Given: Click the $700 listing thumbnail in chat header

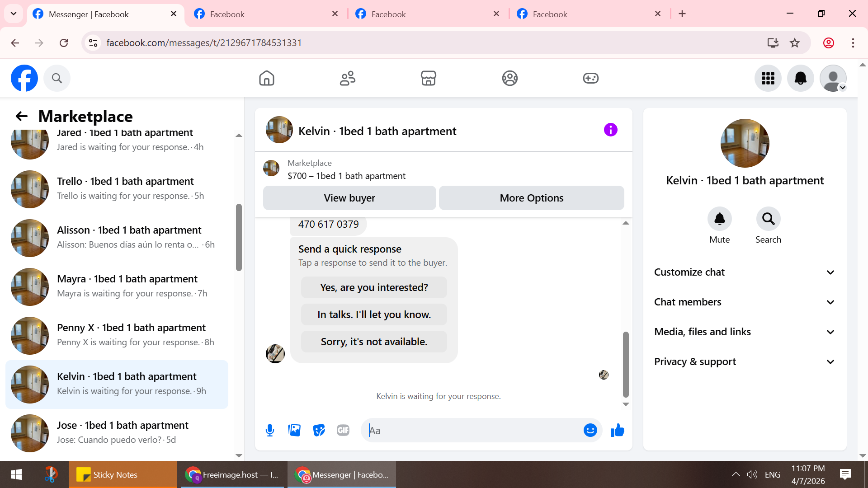Looking at the screenshot, I should pyautogui.click(x=271, y=168).
